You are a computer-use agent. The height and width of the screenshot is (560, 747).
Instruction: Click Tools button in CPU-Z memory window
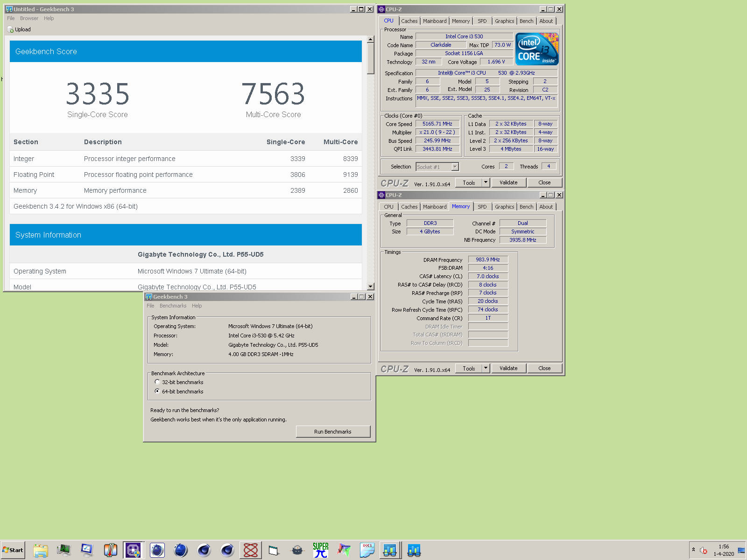(469, 368)
